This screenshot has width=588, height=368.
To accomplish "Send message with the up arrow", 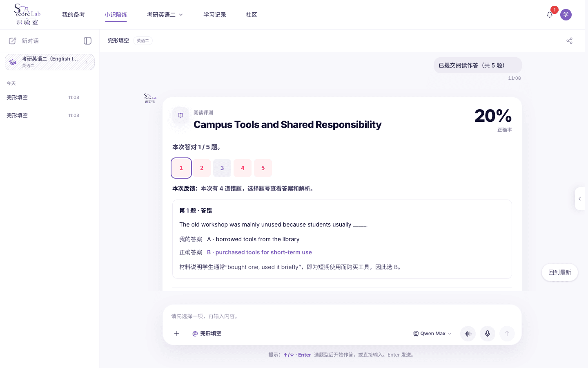I will [x=507, y=334].
